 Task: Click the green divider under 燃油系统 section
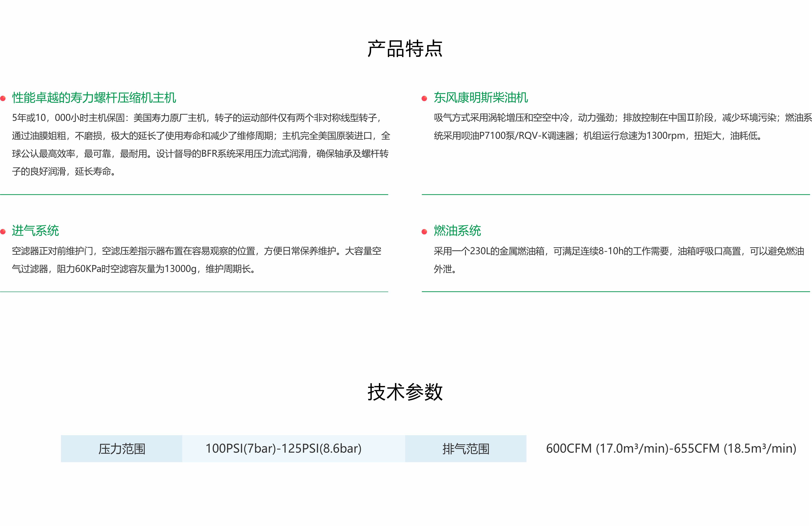[x=616, y=292]
